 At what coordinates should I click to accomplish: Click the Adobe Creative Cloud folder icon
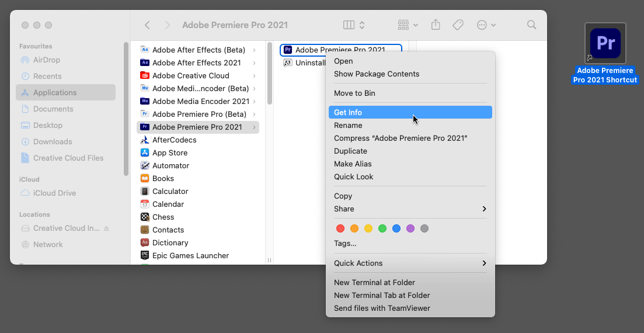(145, 75)
